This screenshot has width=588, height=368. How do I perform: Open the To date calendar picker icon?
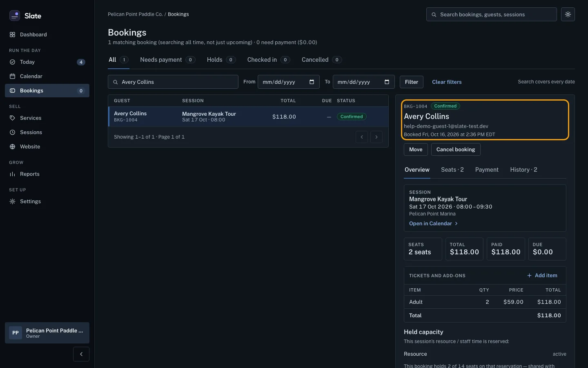click(387, 82)
